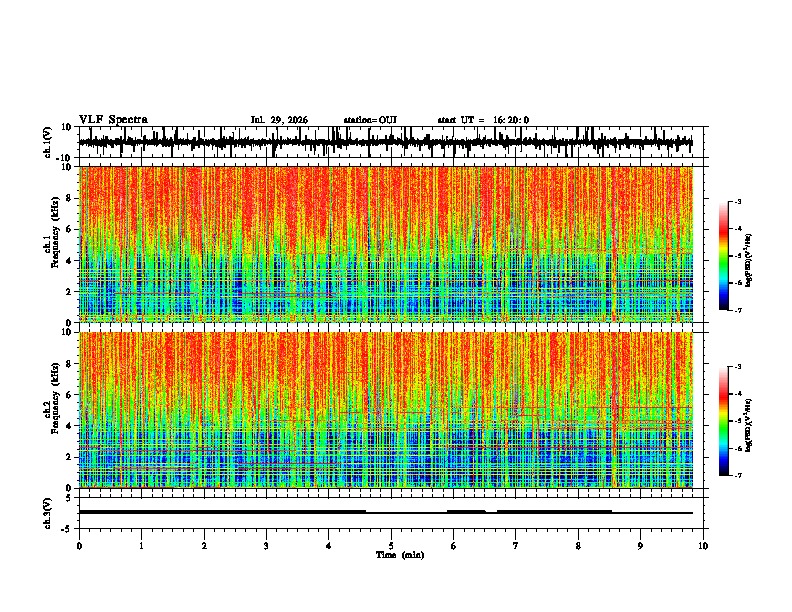Click time axis tick label '1'
Viewport: 792px width, 612px height.
click(x=142, y=546)
